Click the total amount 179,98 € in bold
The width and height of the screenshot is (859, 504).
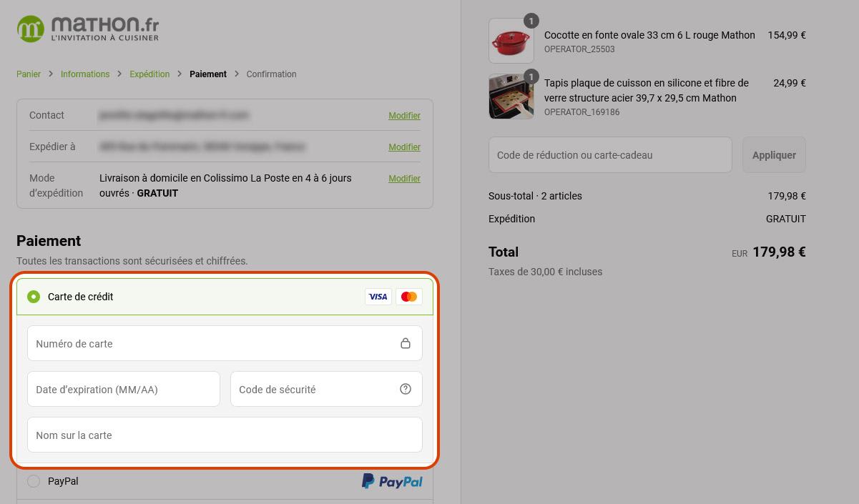(x=779, y=252)
